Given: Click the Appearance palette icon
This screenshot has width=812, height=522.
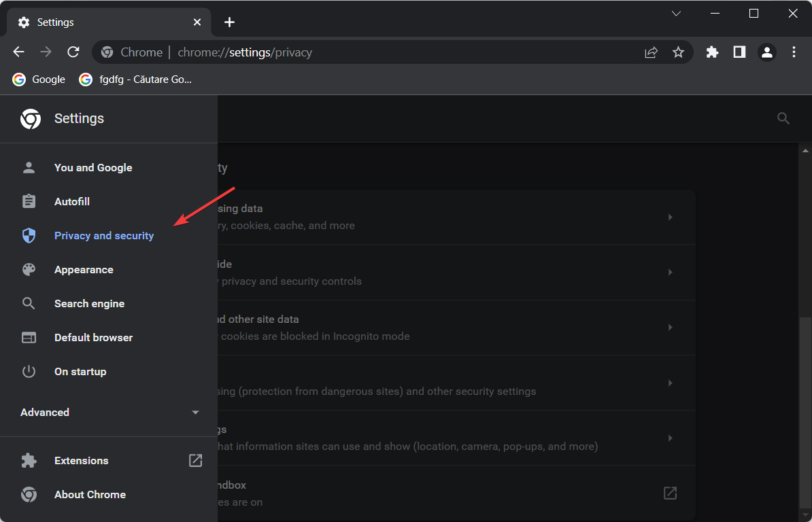Looking at the screenshot, I should coord(29,270).
